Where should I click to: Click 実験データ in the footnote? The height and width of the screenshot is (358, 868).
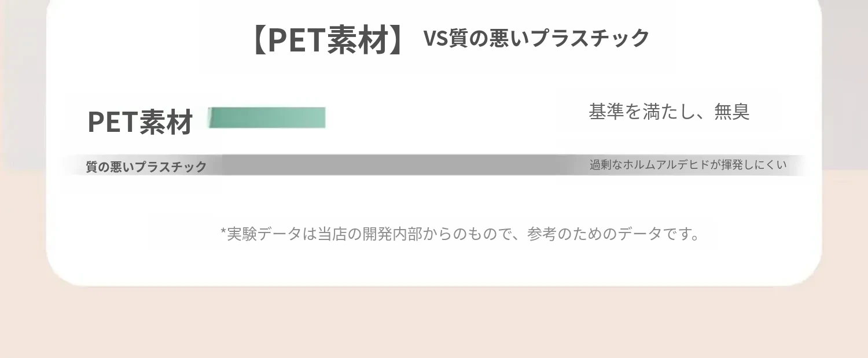click(x=264, y=234)
